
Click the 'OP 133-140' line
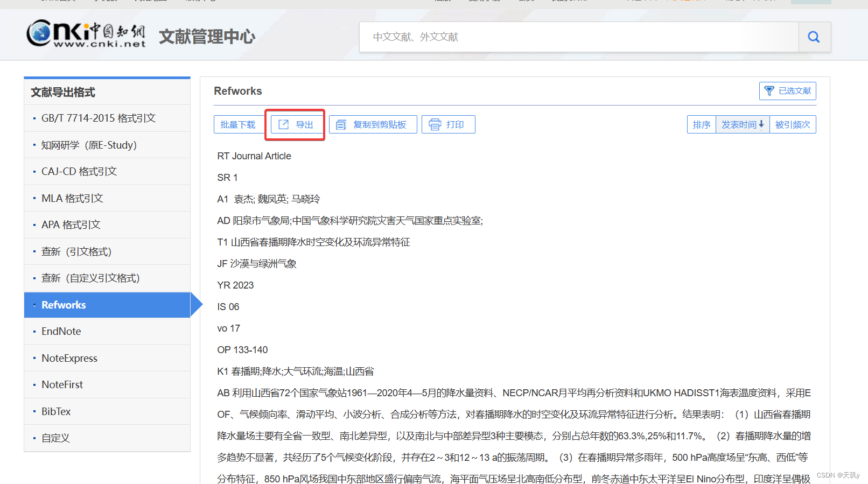(242, 350)
